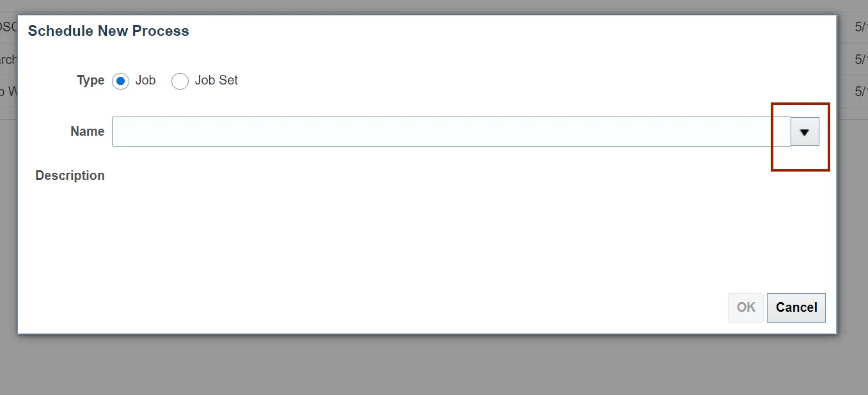The width and height of the screenshot is (868, 395).
Task: Click the partially hidden "OSC" row text
Action: tap(8, 27)
